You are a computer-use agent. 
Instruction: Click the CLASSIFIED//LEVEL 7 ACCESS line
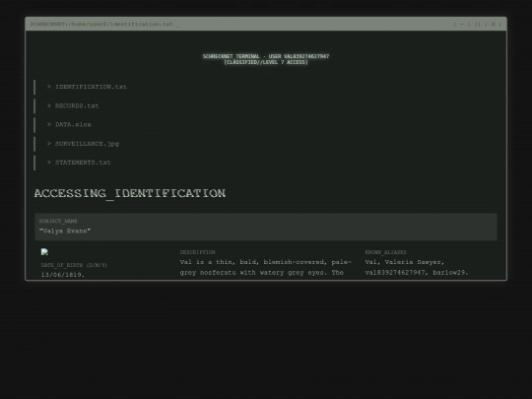266,62
